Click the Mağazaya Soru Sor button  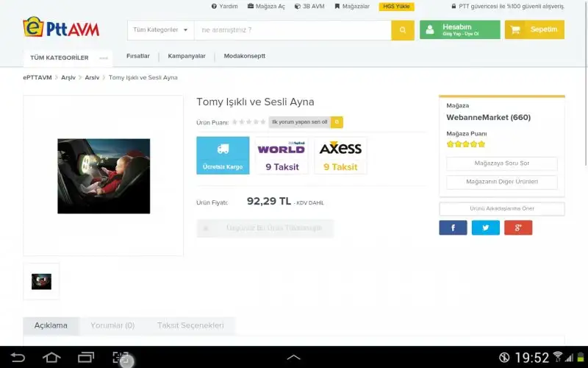502,163
